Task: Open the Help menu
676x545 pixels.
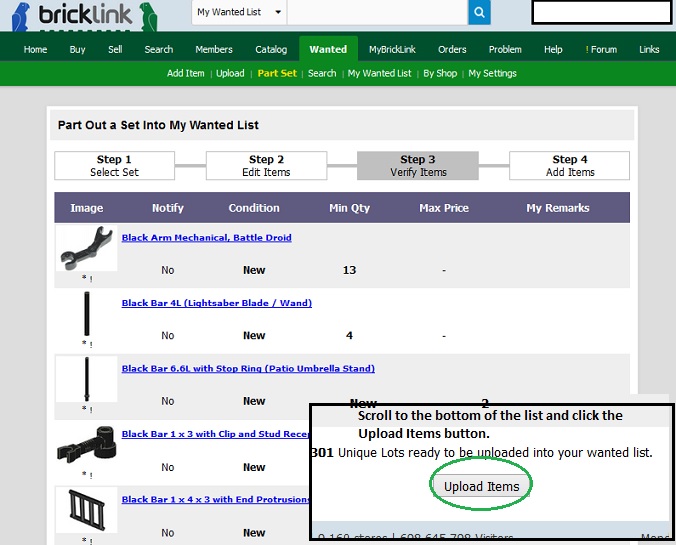Action: (x=553, y=50)
